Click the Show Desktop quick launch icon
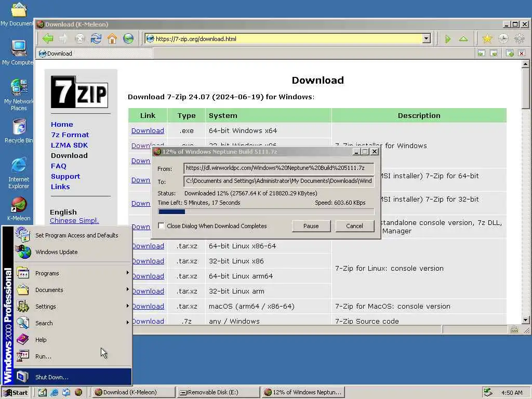532x399 pixels. (x=43, y=392)
